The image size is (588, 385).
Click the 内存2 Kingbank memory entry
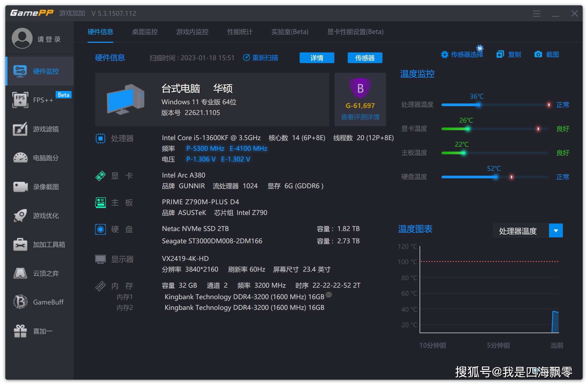coord(245,307)
